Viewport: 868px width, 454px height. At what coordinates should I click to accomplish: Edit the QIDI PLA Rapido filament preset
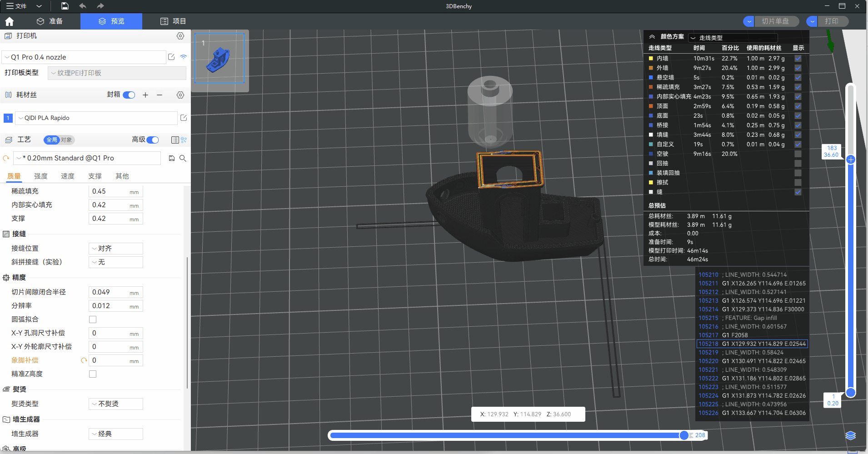pyautogui.click(x=184, y=118)
